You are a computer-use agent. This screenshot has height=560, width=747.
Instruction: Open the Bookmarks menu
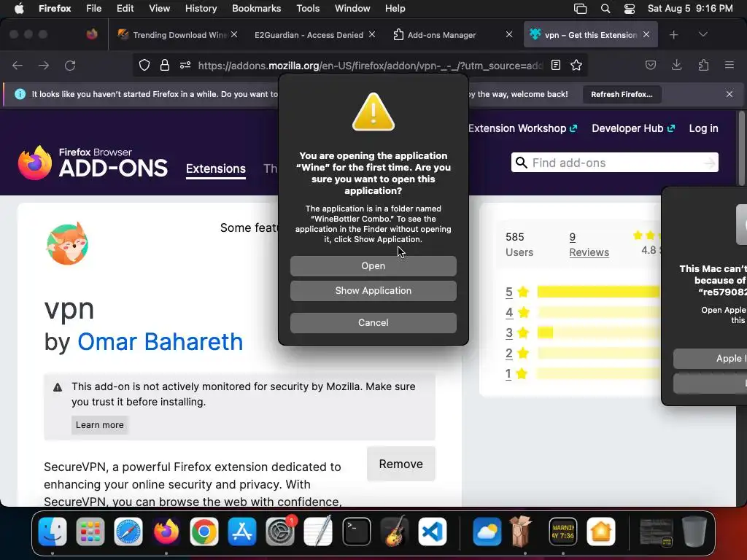point(256,9)
